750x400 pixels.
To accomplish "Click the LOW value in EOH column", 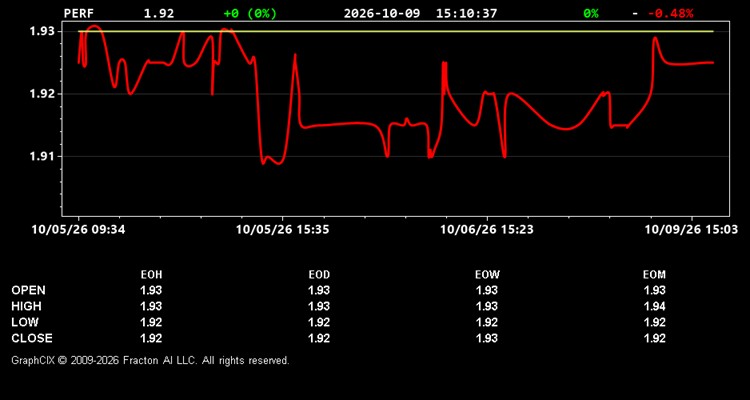I will 151,322.
